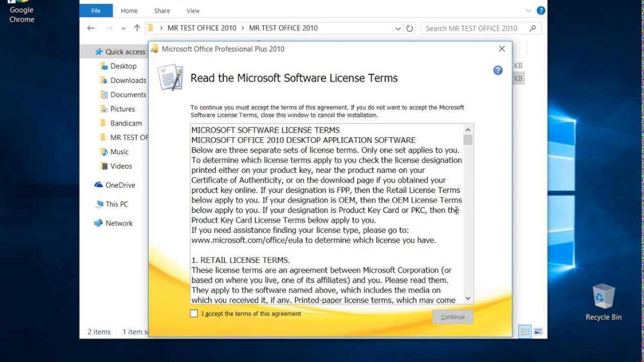Open Documents in the navigation pane

[128, 95]
